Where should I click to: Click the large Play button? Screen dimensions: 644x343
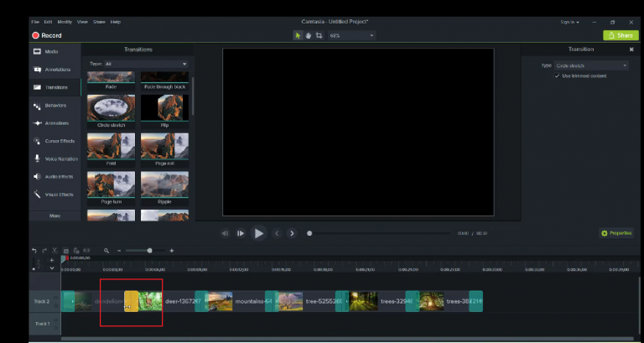coord(259,233)
